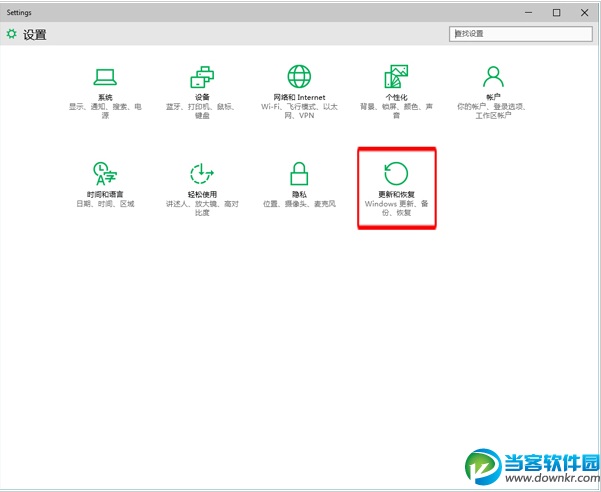
Task: Click the Wi-Fi, VPN description text
Action: (299, 111)
